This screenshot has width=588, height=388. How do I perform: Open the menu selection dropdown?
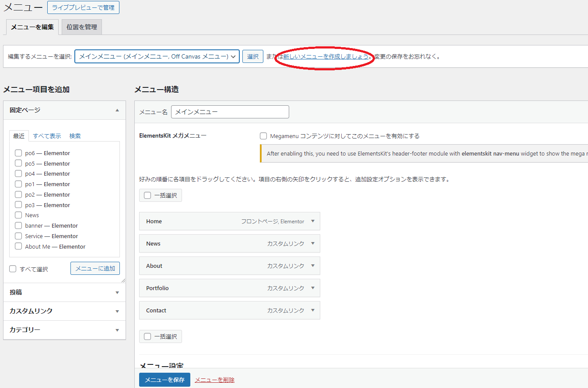[x=157, y=56]
